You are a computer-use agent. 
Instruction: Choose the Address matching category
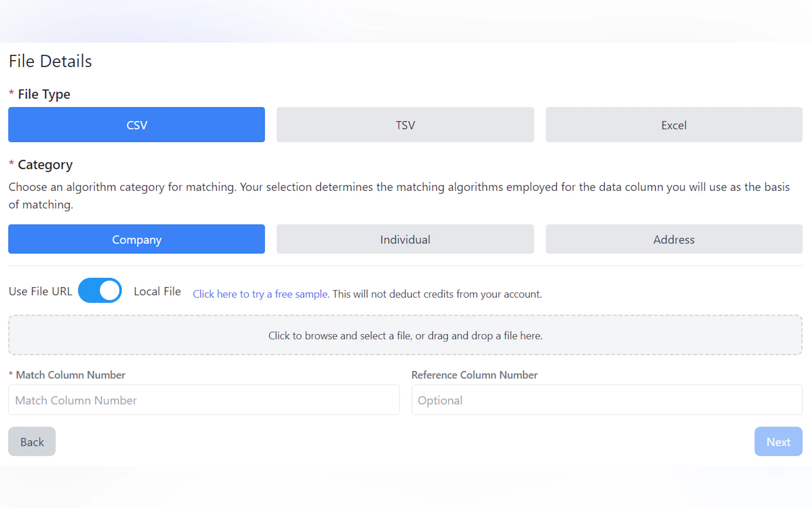674,239
